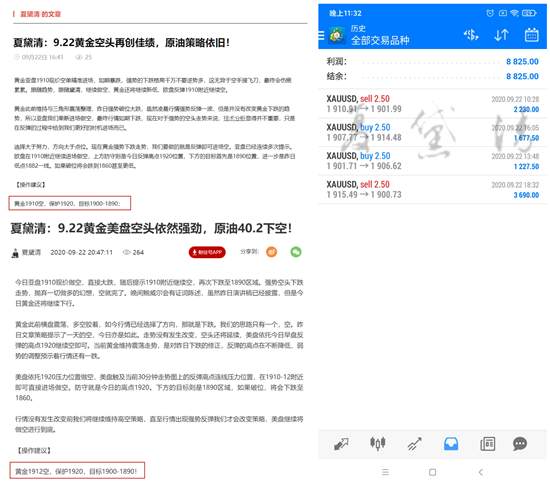Click the trade date 2020.09.22 10:28
Screen dimensions: 550x489
(x=515, y=99)
